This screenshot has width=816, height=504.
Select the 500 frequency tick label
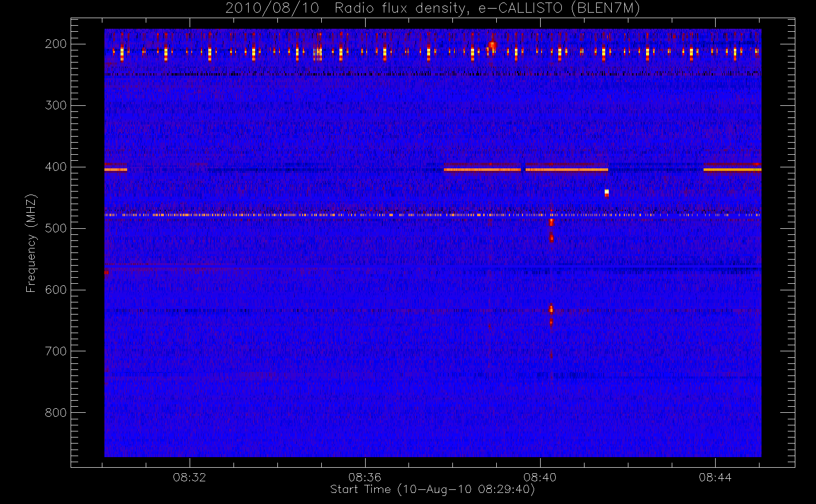[x=56, y=228]
